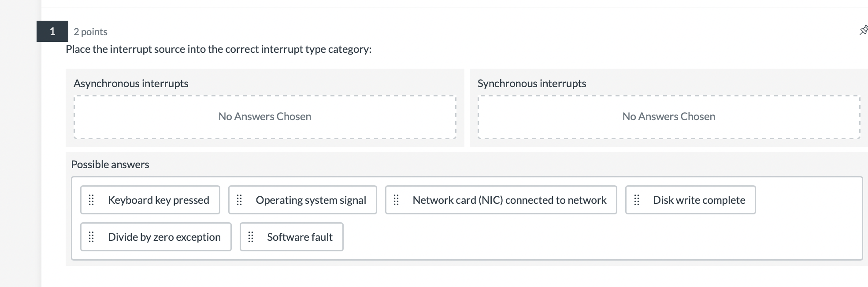The width and height of the screenshot is (868, 287).
Task: Choose the Disk write complete answer text
Action: [699, 200]
